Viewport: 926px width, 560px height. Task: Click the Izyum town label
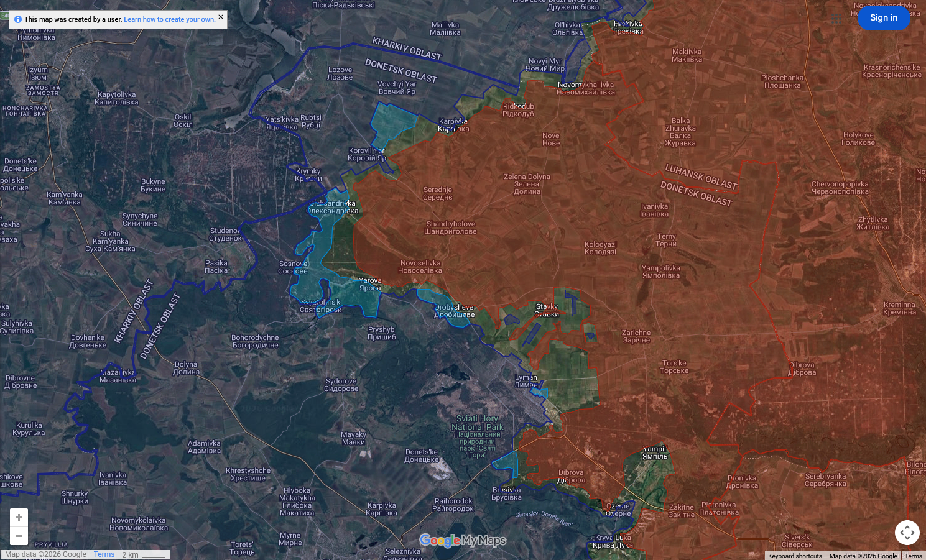tap(37, 73)
